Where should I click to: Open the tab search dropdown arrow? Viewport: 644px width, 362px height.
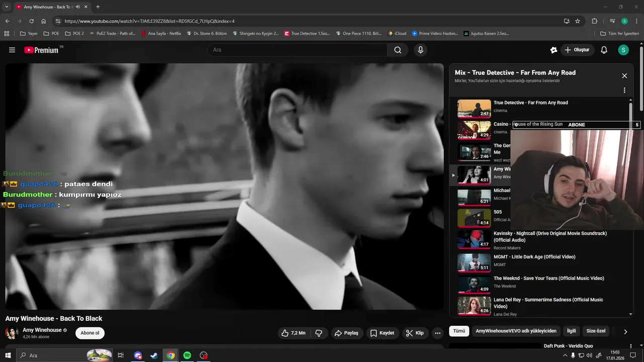coord(7,7)
